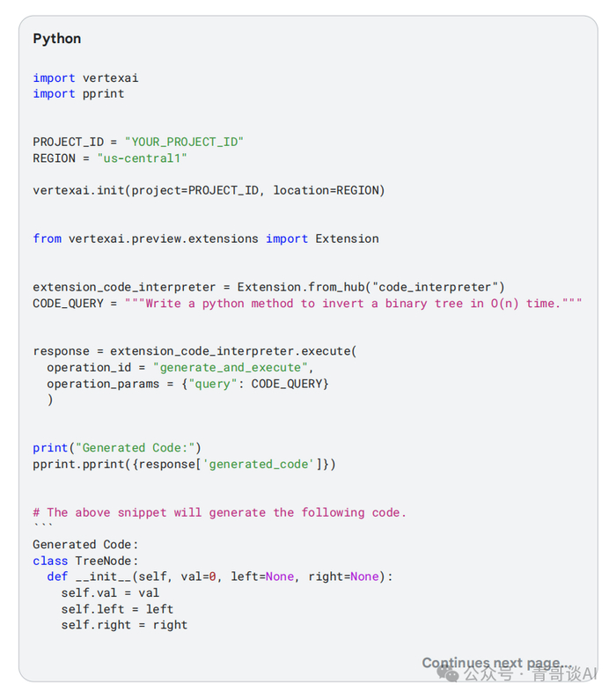Image resolution: width=616 pixels, height=698 pixels.
Task: Click the "Python" heading label
Action: pos(57,39)
